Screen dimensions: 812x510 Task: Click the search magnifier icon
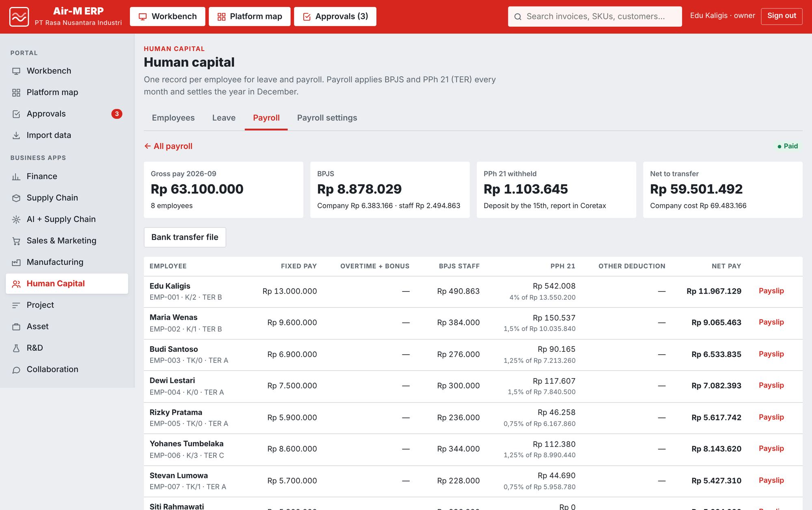tap(518, 17)
